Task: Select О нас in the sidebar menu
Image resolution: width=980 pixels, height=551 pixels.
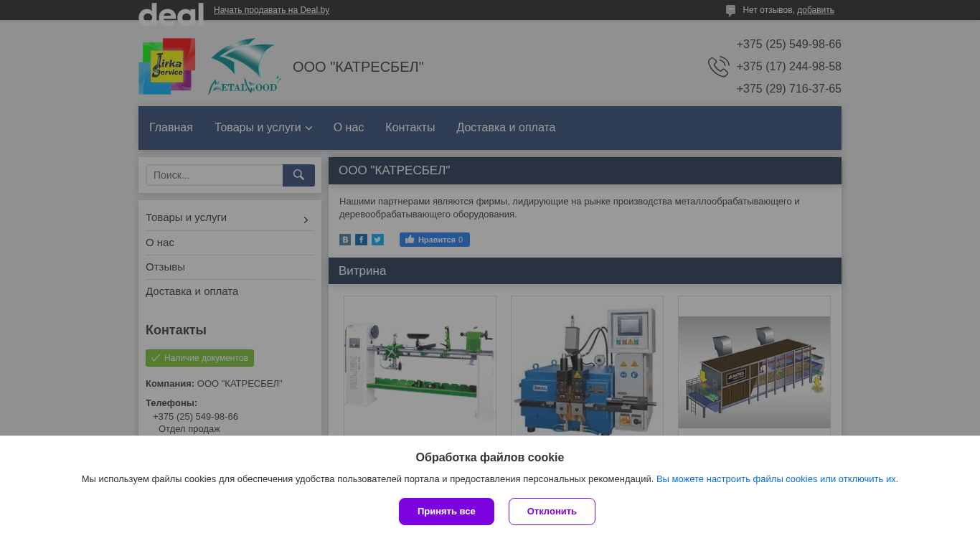Action: pyautogui.click(x=160, y=242)
